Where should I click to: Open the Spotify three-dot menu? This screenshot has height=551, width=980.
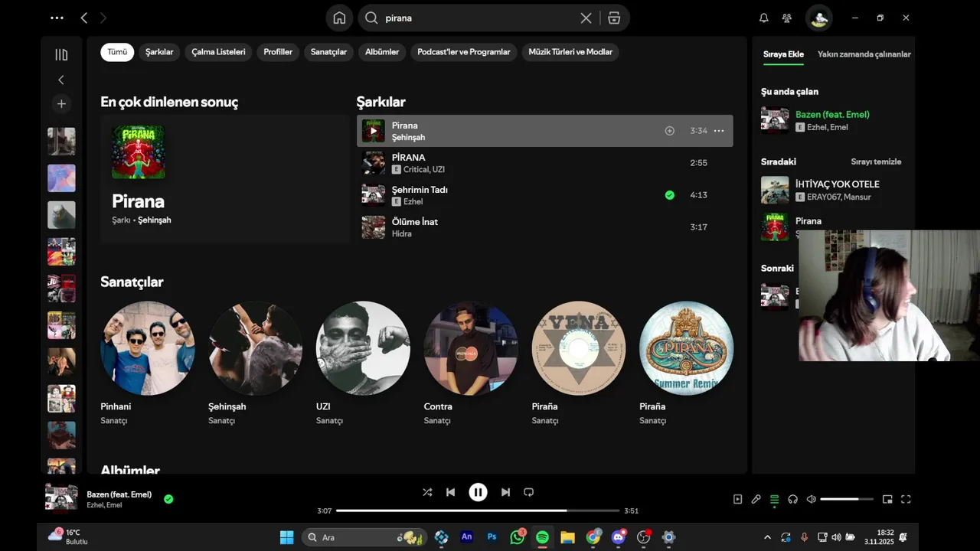pos(57,18)
